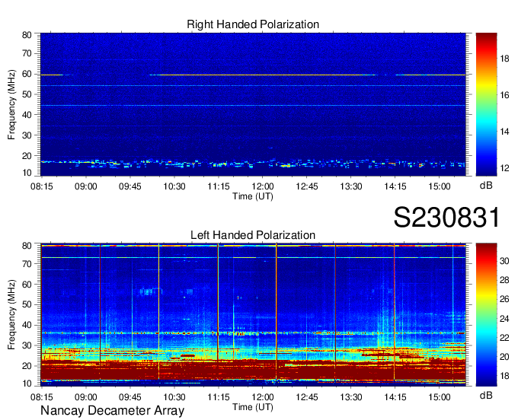The image size is (518, 420).
Task: Click the 24 dB tick on lower color bar
Action: [504, 319]
